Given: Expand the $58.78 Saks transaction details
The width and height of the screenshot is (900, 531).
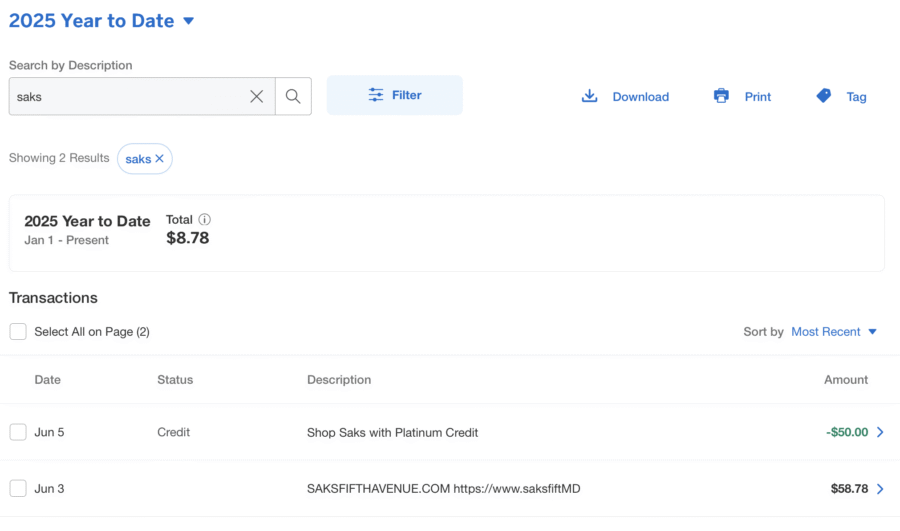Looking at the screenshot, I should point(880,489).
